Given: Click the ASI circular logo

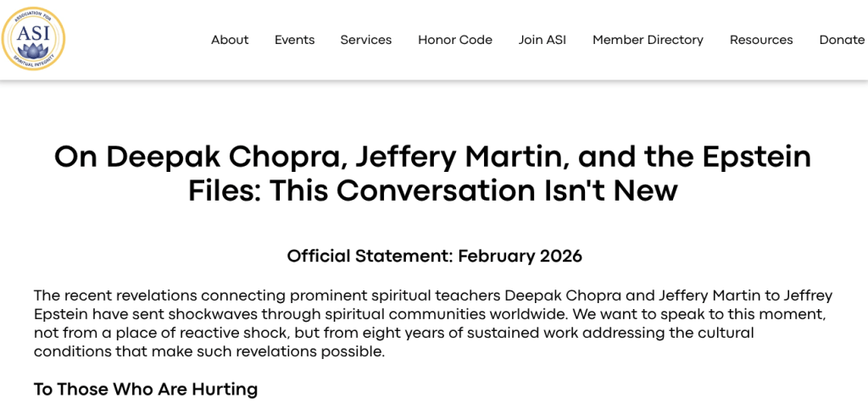Looking at the screenshot, I should click(34, 39).
